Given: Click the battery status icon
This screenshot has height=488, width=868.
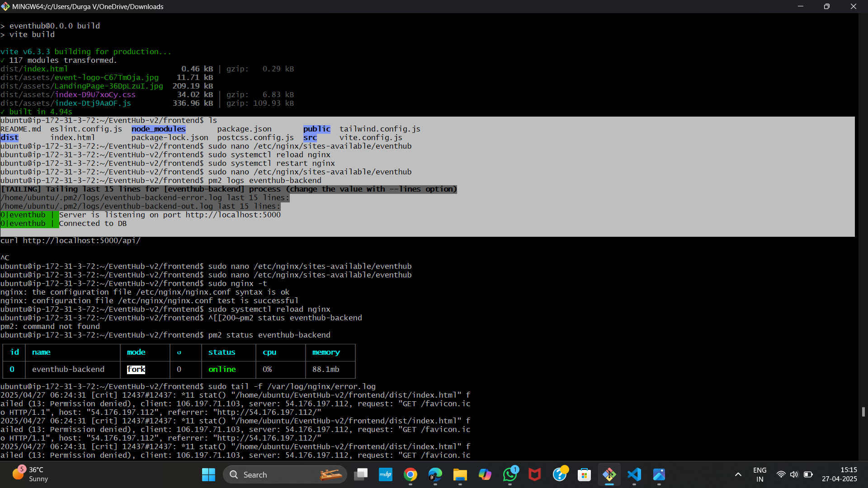Looking at the screenshot, I should coord(808,474).
